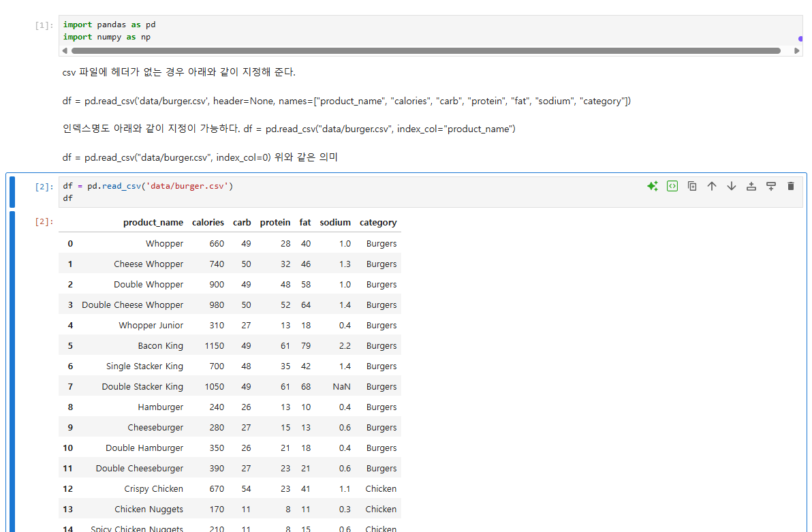Duplicate the cell with the copy icon

click(692, 186)
